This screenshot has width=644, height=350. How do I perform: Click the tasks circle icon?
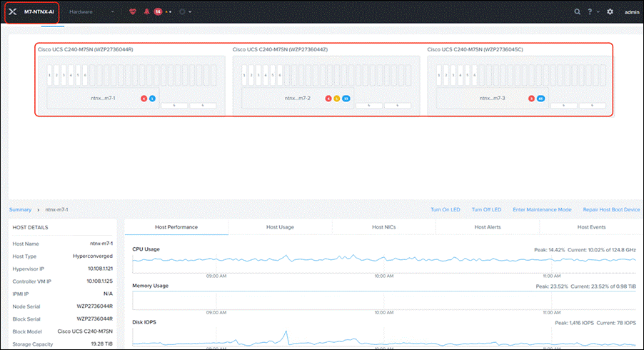(182, 12)
